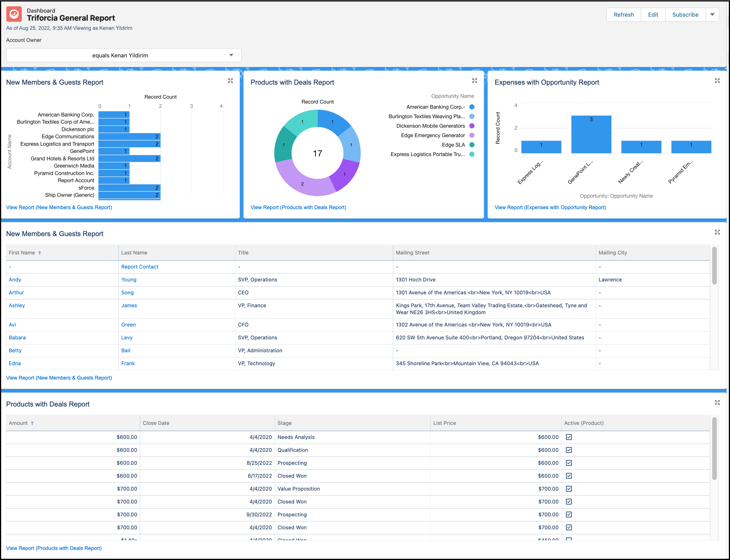Image resolution: width=730 pixels, height=560 pixels.
Task: Click the List Price column header
Action: 496,423
